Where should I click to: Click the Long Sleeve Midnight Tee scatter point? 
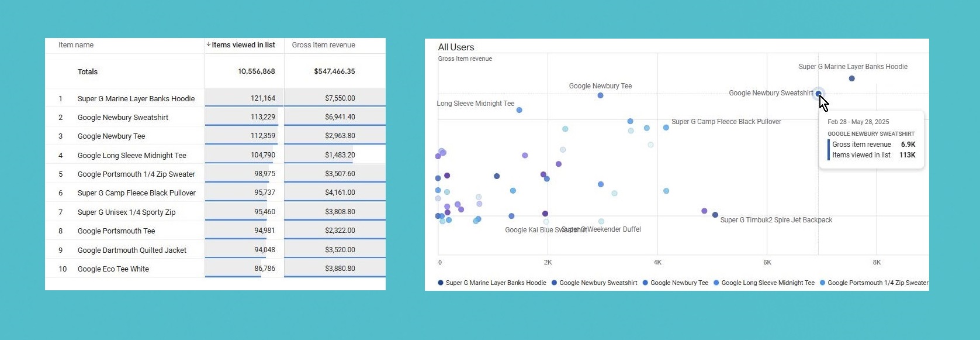519,110
